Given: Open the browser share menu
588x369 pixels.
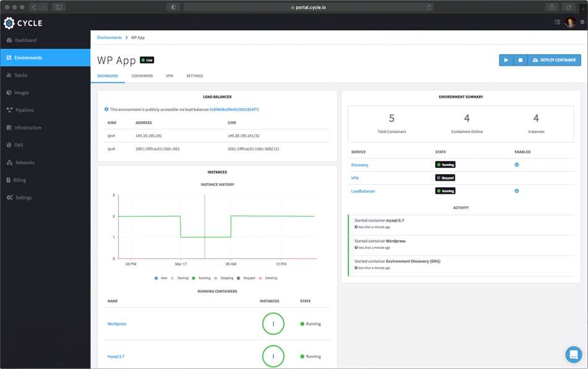Looking at the screenshot, I should [551, 7].
